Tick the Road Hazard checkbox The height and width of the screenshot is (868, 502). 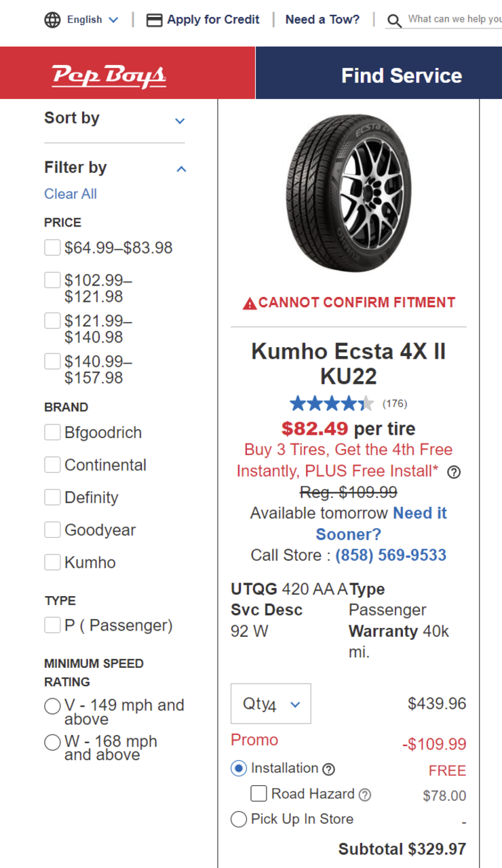(x=258, y=793)
